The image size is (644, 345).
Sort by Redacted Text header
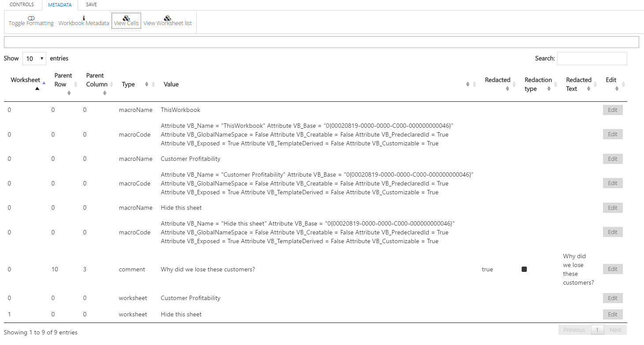[x=579, y=84]
